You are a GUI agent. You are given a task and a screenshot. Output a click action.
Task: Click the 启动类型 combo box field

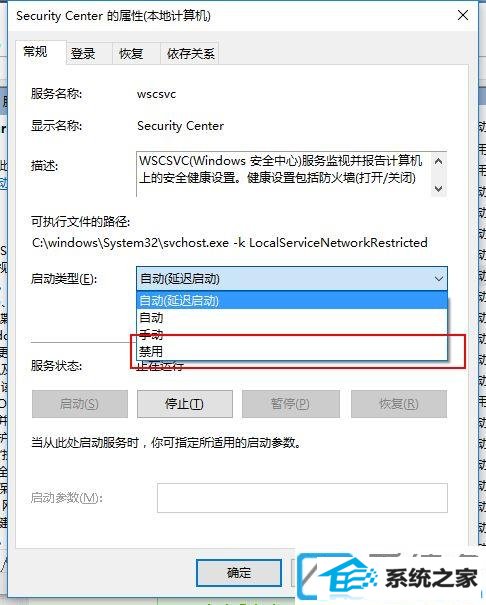coord(292,279)
